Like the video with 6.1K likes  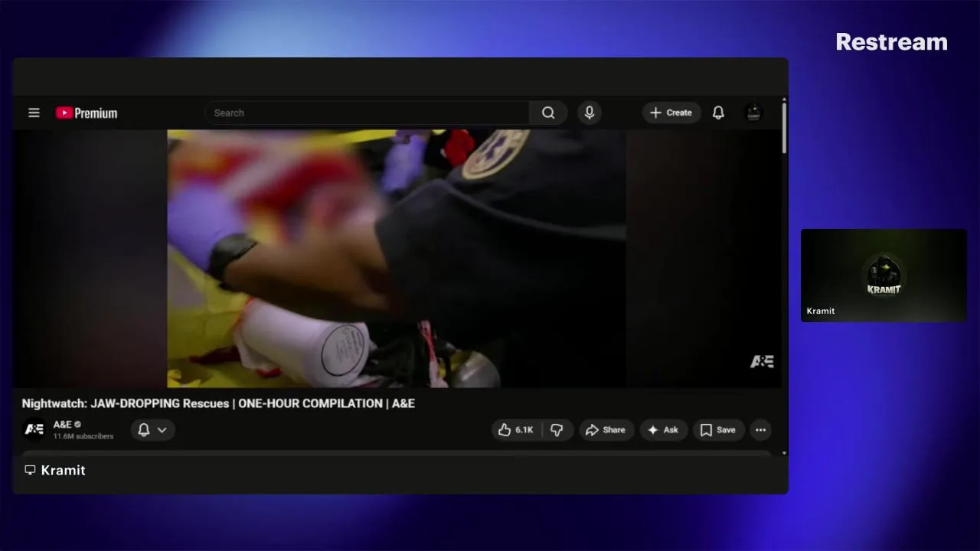516,430
